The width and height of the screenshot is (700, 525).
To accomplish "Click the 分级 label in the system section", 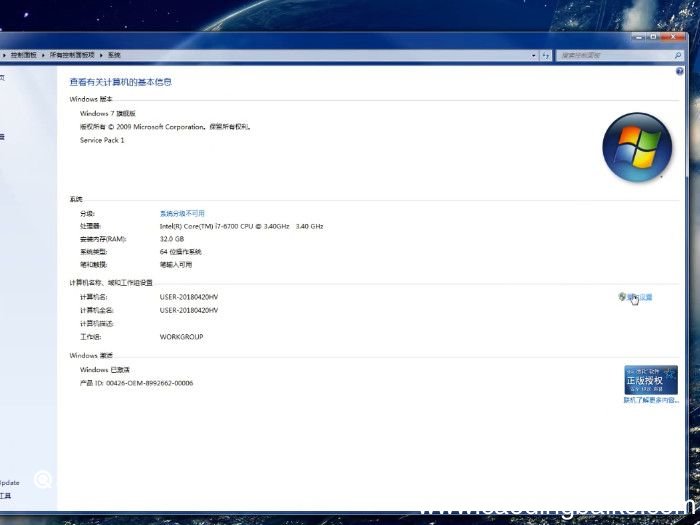I will tap(88, 213).
